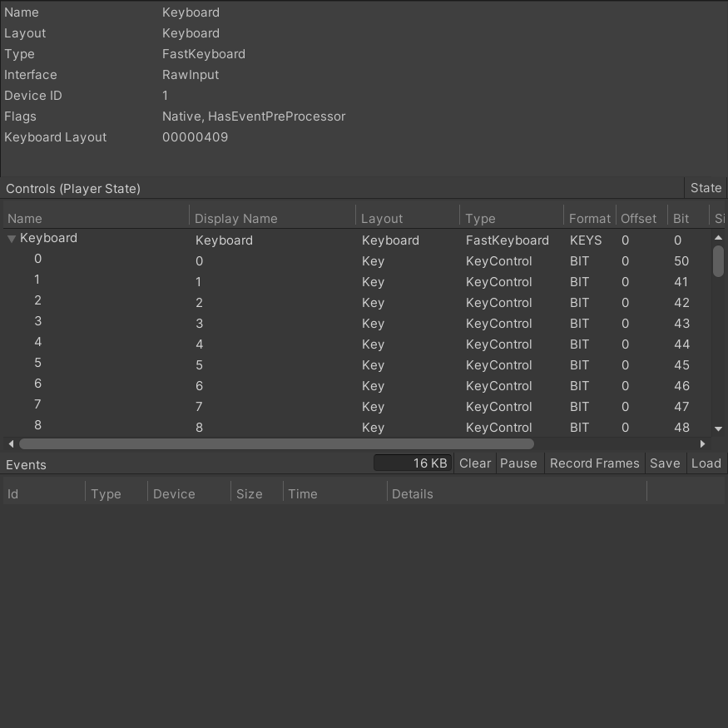Select the key 1 control row
This screenshot has height=728, width=728.
358,281
